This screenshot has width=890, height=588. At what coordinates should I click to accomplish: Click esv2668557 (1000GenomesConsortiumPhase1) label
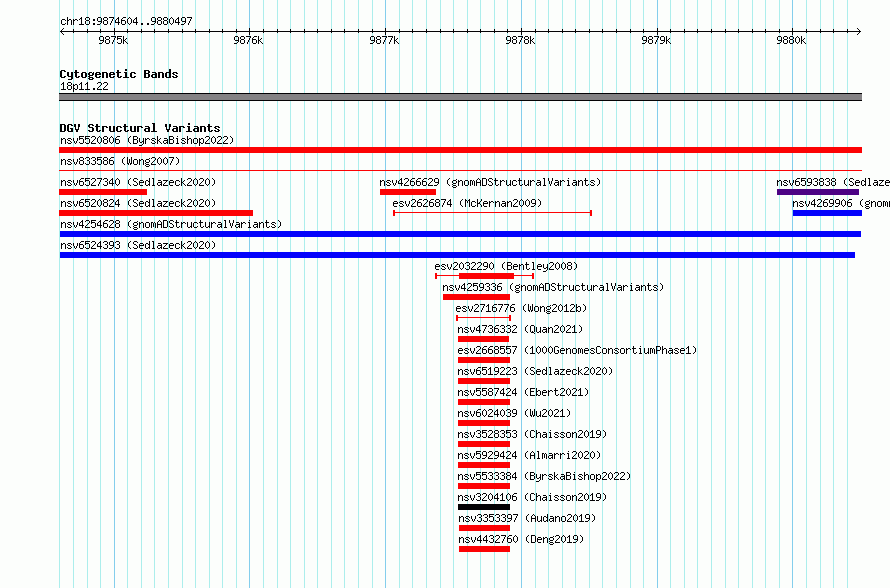click(x=577, y=350)
